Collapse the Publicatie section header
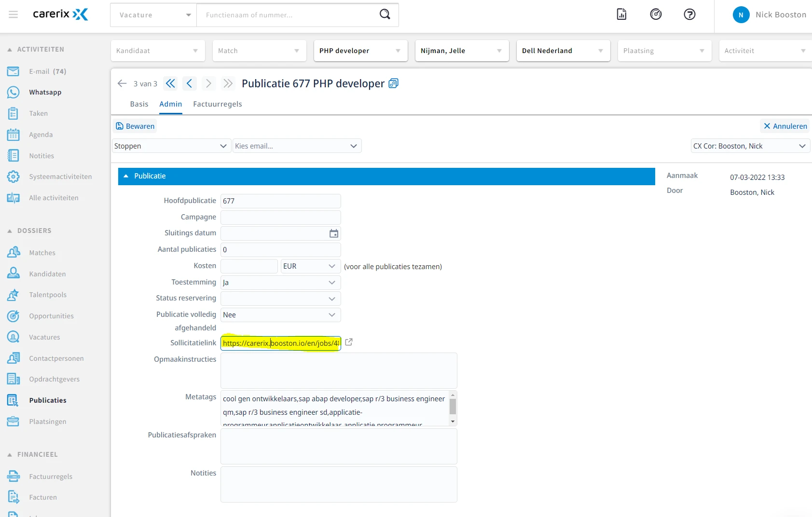The height and width of the screenshot is (517, 812). click(126, 176)
